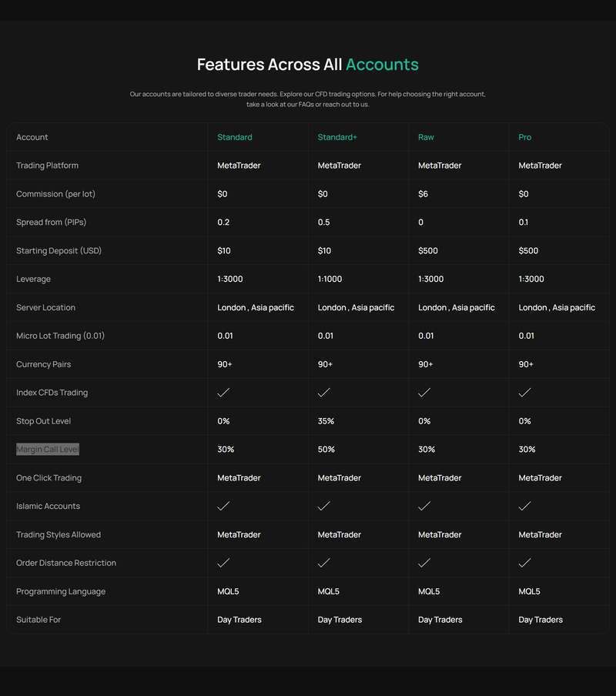Click the Commission (per lot) row label
Image resolution: width=616 pixels, height=696 pixels.
point(55,194)
